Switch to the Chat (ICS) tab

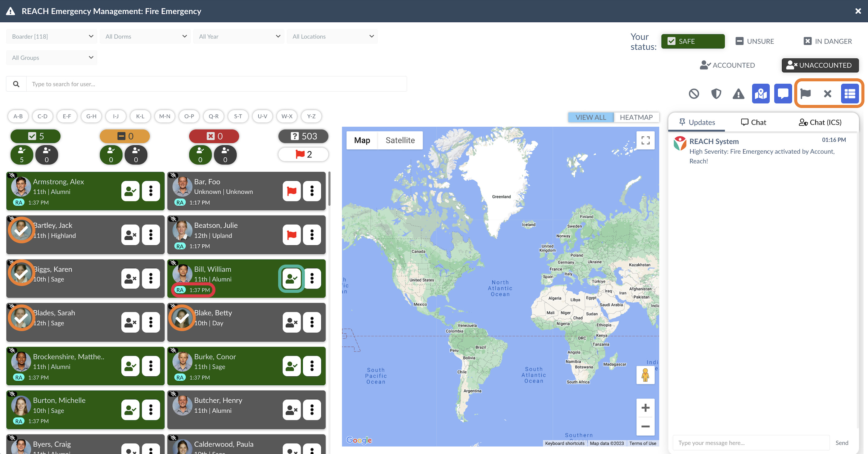[820, 122]
